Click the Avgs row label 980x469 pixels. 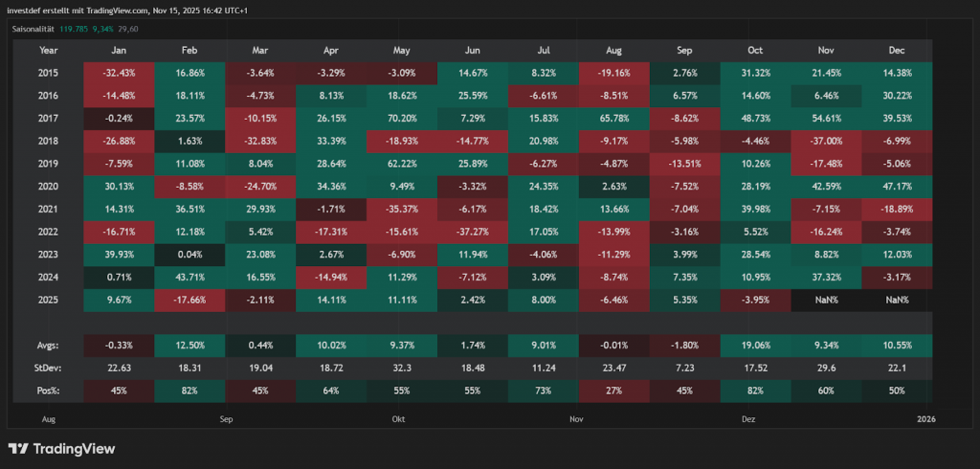49,346
